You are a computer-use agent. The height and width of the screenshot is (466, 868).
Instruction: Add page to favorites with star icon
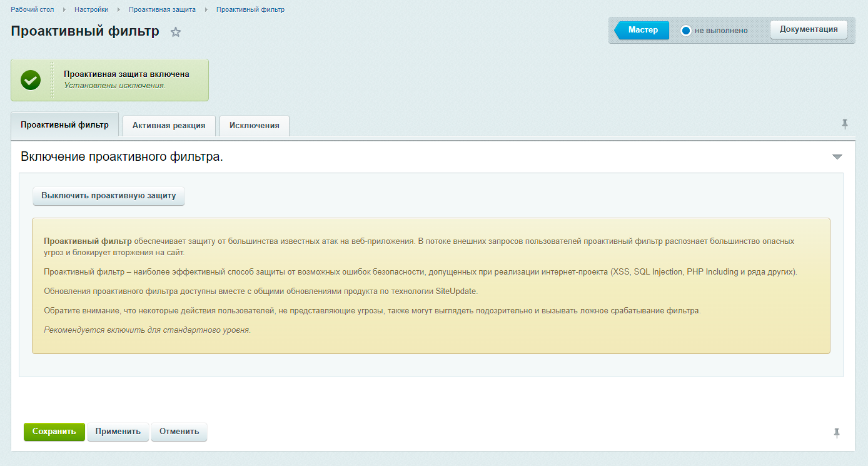[x=176, y=32]
